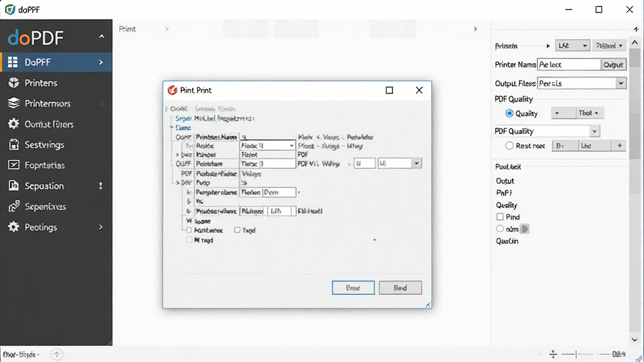This screenshot has height=362, width=644.
Task: Click the Oontist Fliters gear icon
Action: click(x=14, y=124)
